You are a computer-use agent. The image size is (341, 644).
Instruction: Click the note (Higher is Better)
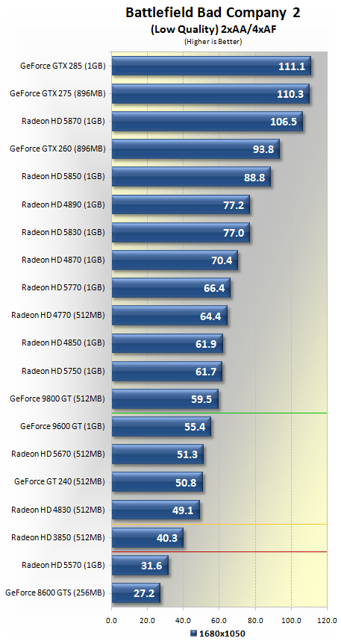point(213,42)
